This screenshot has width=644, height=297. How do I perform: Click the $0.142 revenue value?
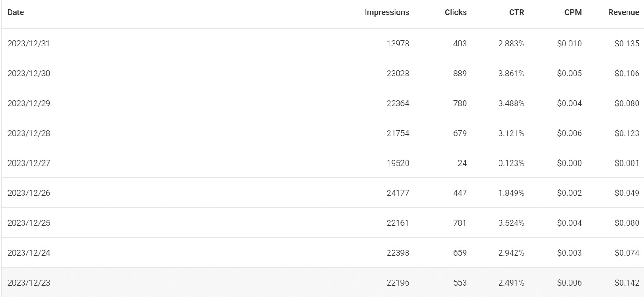click(627, 283)
